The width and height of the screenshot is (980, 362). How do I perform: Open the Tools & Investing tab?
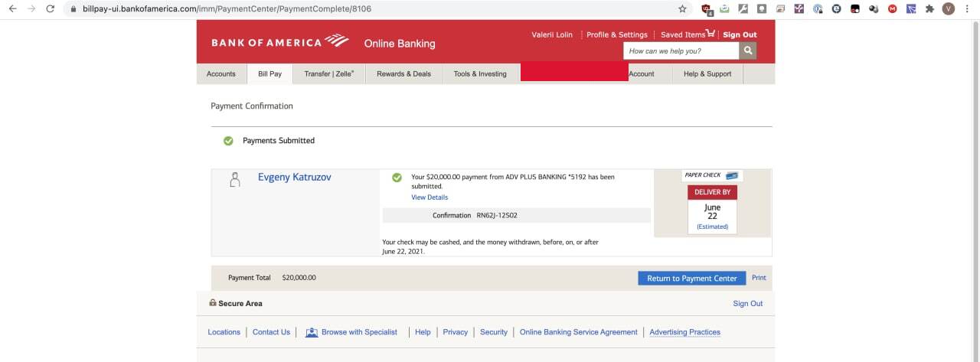point(480,74)
